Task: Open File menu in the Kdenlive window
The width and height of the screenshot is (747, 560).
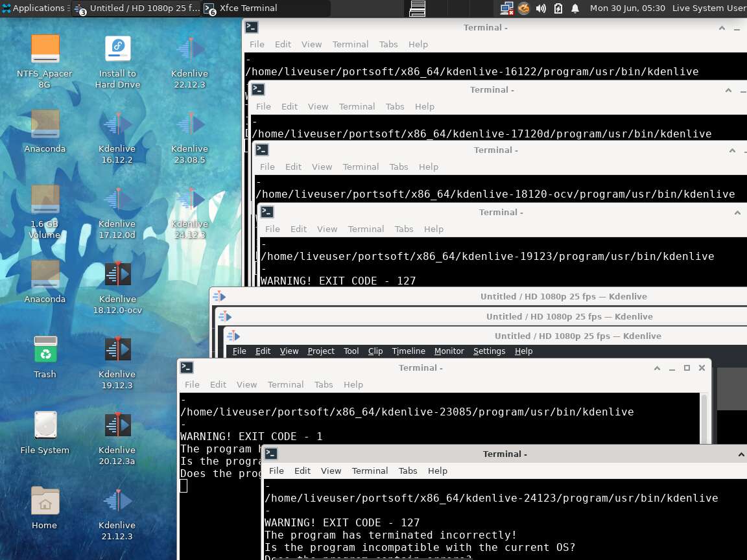Action: (239, 351)
